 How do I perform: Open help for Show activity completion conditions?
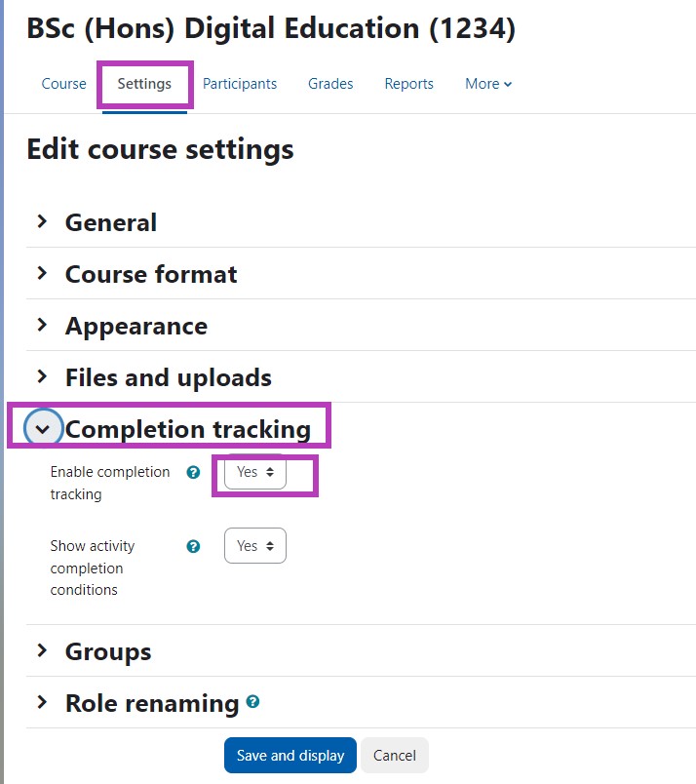coord(191,546)
